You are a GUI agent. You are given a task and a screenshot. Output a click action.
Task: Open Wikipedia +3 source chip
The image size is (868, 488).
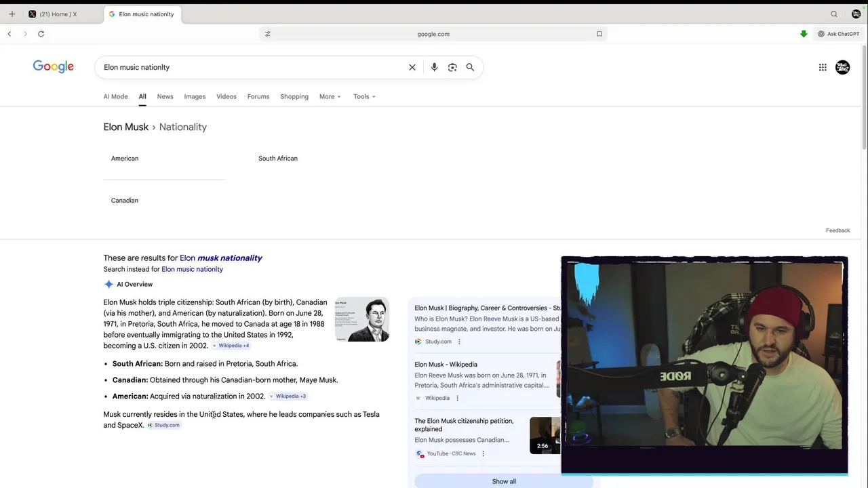(288, 396)
